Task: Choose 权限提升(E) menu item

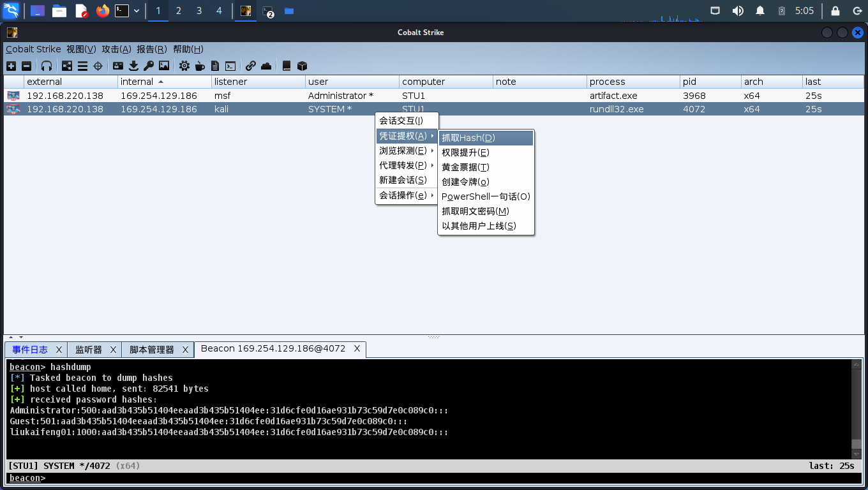Action: point(486,152)
